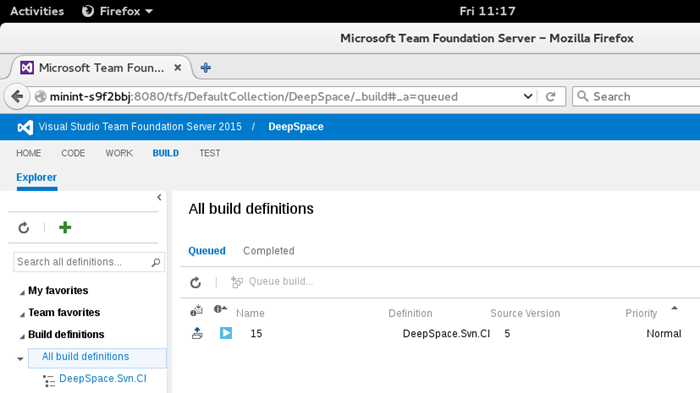Screen dimensions: 700x393
Task: Sort by the Priority column header
Action: pyautogui.click(x=641, y=314)
